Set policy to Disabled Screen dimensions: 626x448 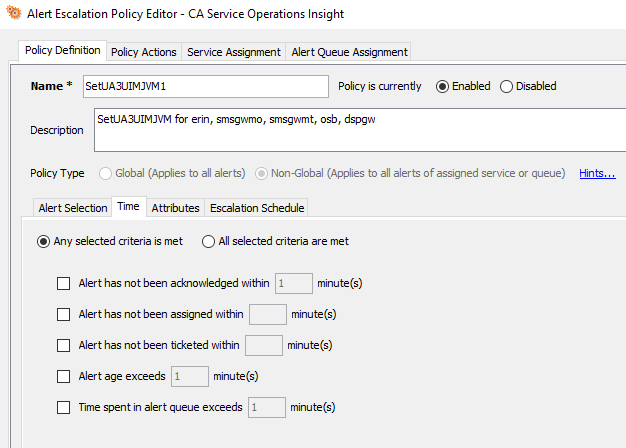click(x=506, y=86)
